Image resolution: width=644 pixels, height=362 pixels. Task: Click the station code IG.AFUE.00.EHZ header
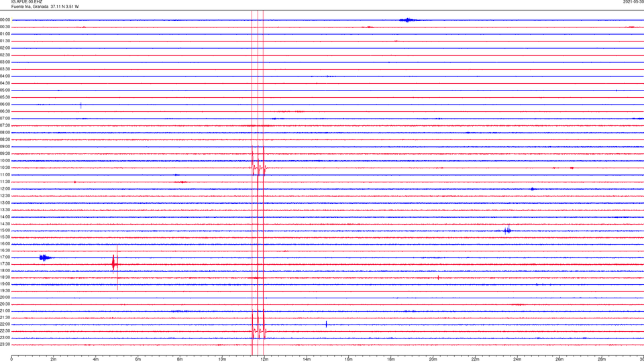click(x=27, y=2)
